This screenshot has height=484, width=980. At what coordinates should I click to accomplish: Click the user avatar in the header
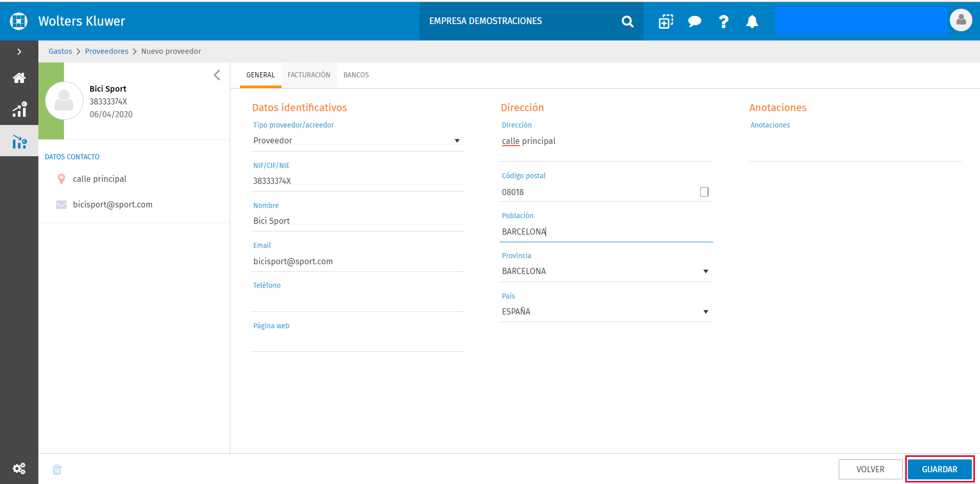point(961,20)
